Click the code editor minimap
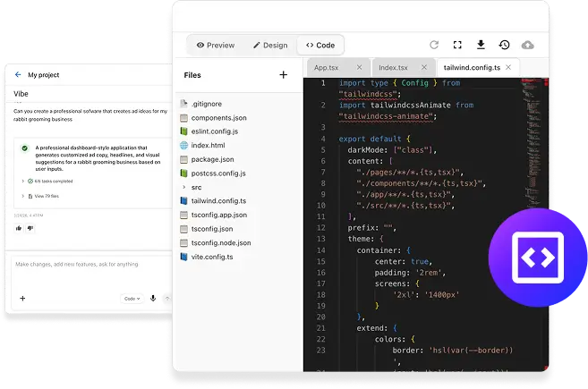The image size is (588, 389). (534, 142)
